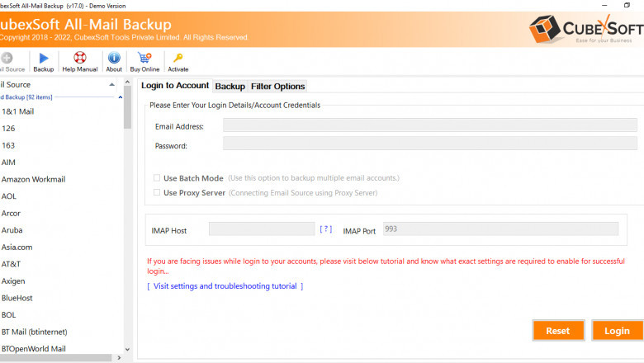Click the horizontal scrollbar right arrow
644x363 pixels.
pyautogui.click(x=119, y=358)
